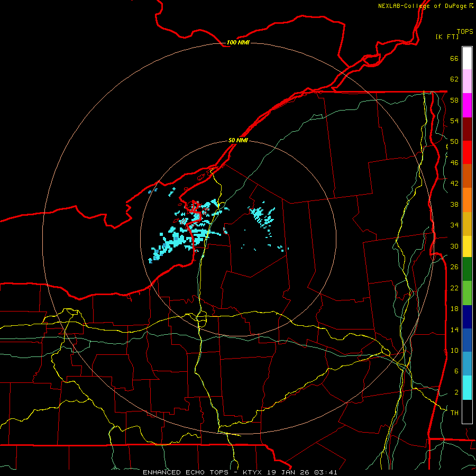Click the dark orange legend swatch
The image size is (476, 476).
coord(467,176)
